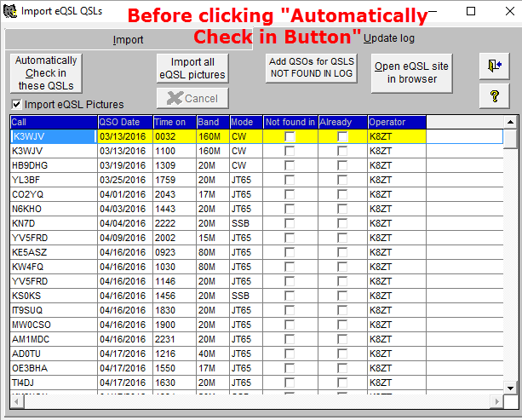The height and width of the screenshot is (420, 522).
Task: Select the AM1MDC call cell
Action: point(54,339)
